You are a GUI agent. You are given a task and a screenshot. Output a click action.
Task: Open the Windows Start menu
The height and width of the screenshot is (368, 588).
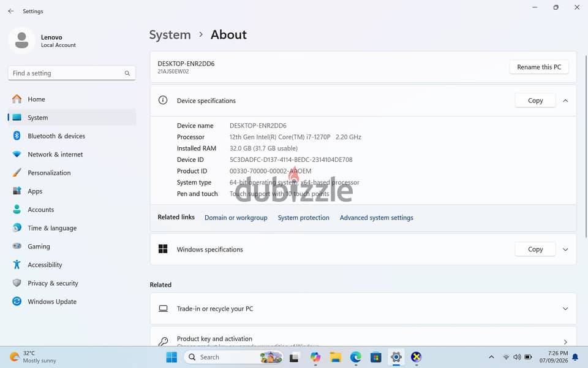pos(171,357)
